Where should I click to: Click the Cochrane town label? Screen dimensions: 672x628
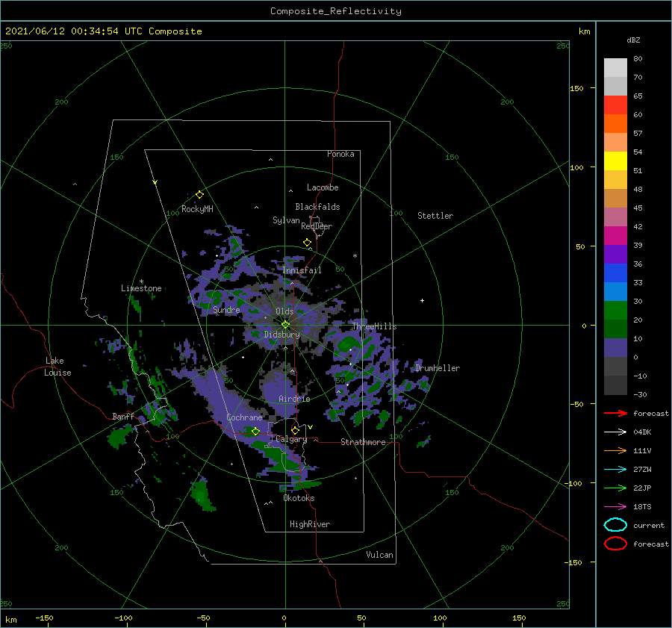click(244, 417)
